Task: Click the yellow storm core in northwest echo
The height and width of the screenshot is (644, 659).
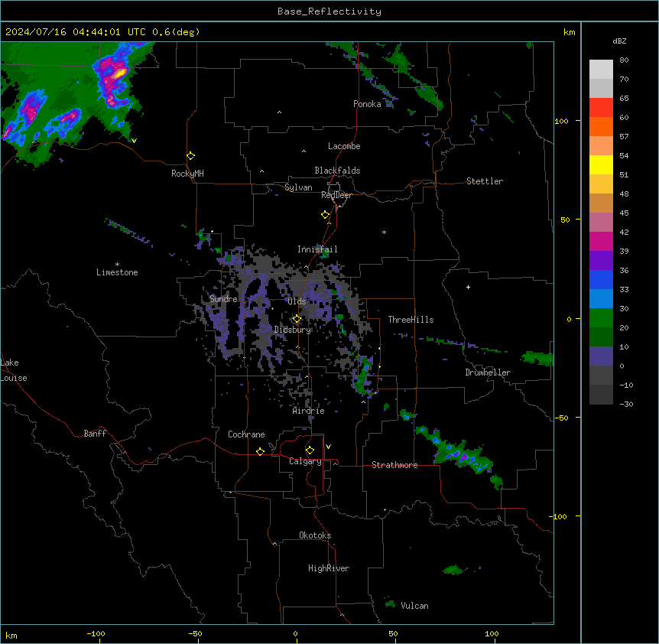Action: click(119, 73)
